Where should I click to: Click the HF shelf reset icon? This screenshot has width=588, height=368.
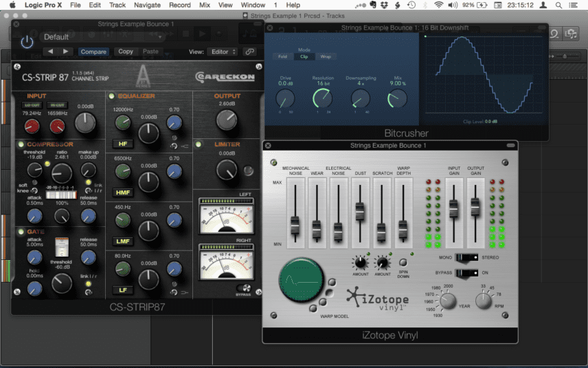tap(174, 146)
